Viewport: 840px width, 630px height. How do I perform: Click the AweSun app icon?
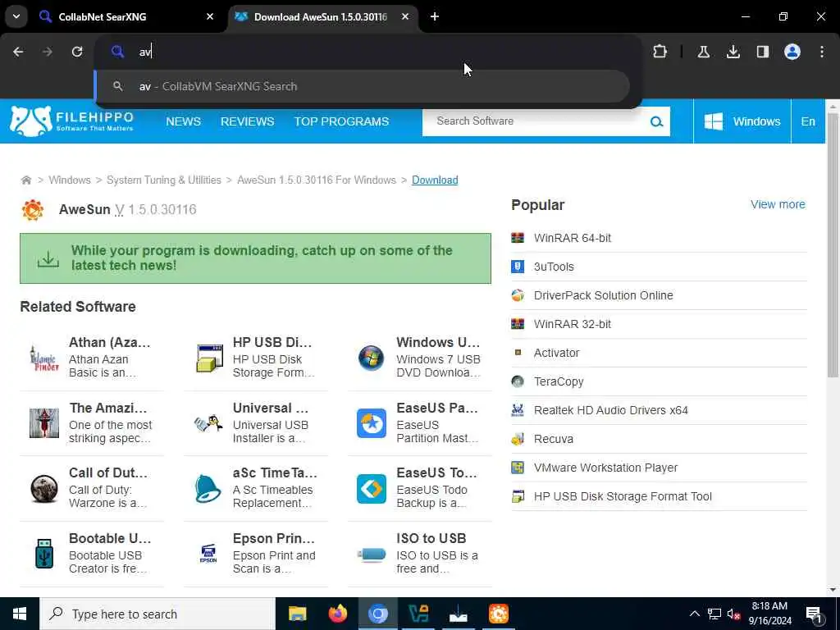click(33, 209)
